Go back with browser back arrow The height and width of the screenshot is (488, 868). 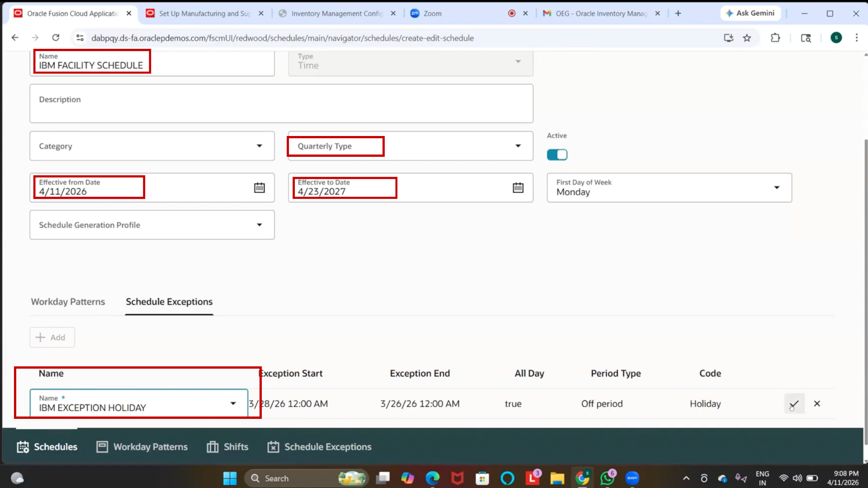coord(15,38)
